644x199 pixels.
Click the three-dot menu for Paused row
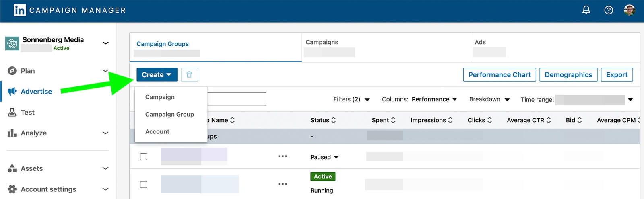click(283, 156)
